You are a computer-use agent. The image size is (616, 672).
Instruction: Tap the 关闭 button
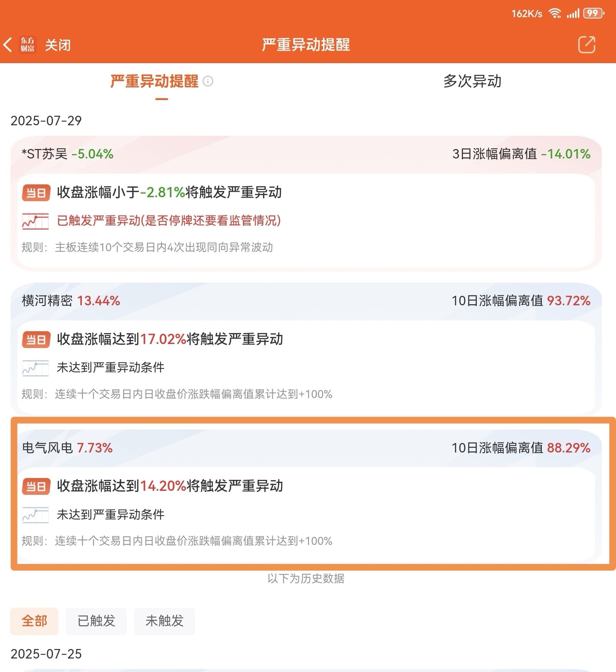(x=58, y=45)
